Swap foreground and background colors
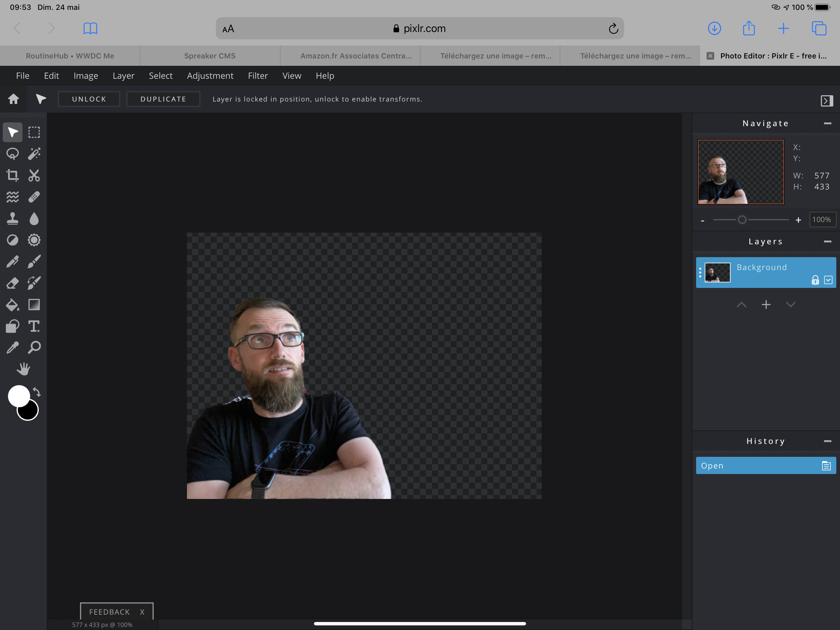Screen dimensions: 840x630 pyautogui.click(x=37, y=391)
